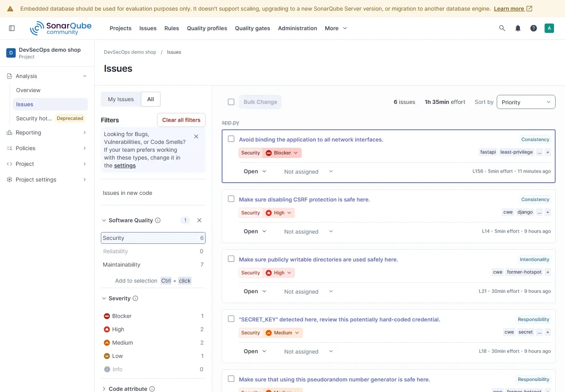This screenshot has height=392, width=565.
Task: Go to the Quality gates menu
Action: (252, 28)
